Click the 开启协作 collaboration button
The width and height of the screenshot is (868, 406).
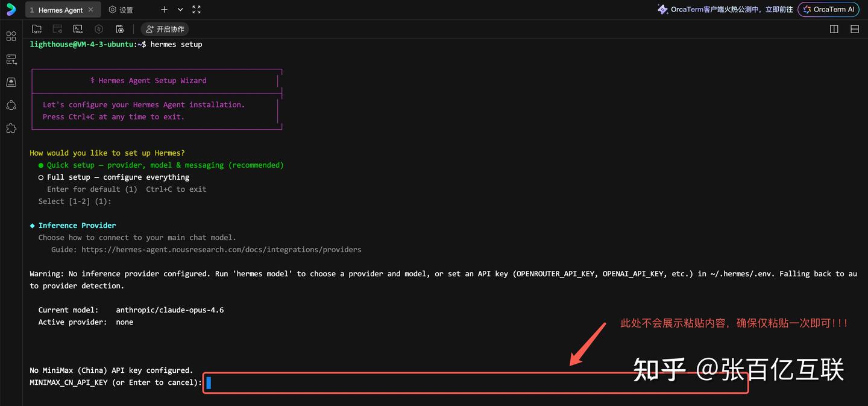tap(165, 29)
